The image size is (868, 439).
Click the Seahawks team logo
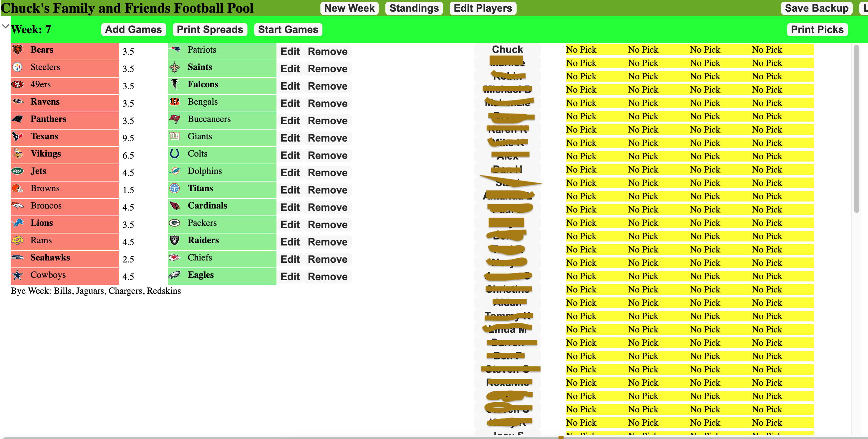point(18,257)
